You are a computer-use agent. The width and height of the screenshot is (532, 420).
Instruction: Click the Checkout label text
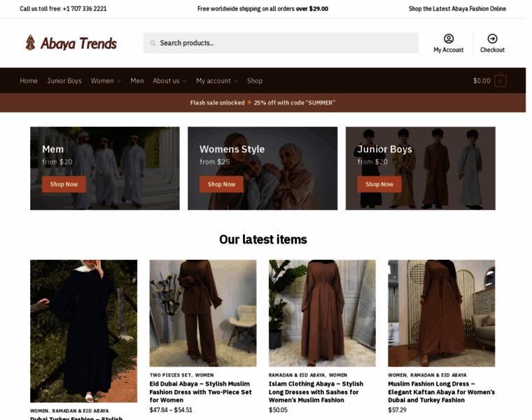(492, 50)
